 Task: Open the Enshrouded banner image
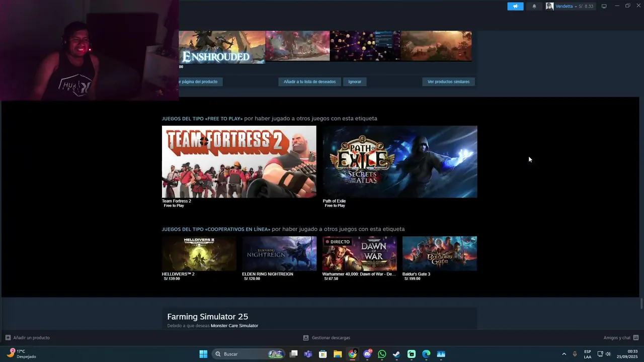click(222, 47)
